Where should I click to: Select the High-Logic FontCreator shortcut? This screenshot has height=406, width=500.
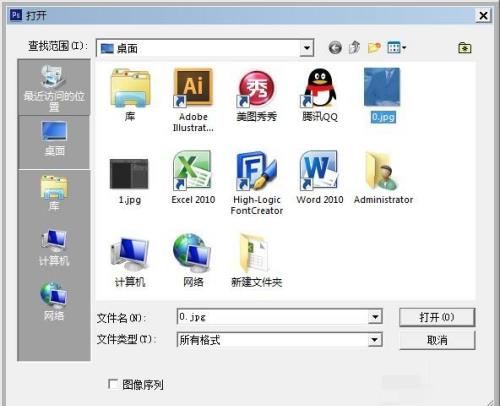(x=256, y=183)
